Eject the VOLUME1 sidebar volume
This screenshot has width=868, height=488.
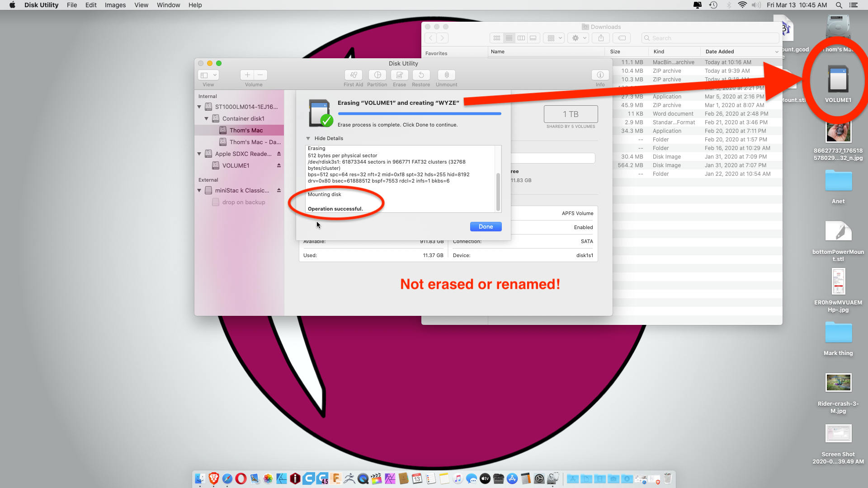click(x=279, y=166)
